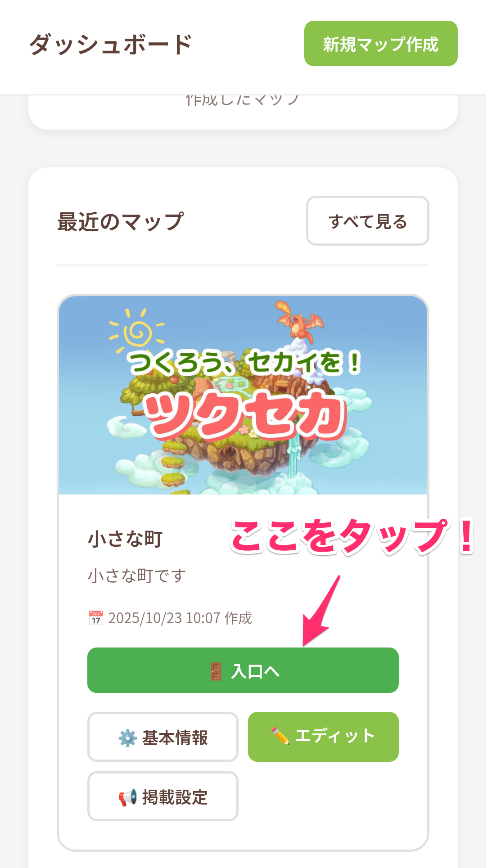Select the map title 小さな町
Viewport: 501px width, 868px height.
tap(125, 539)
